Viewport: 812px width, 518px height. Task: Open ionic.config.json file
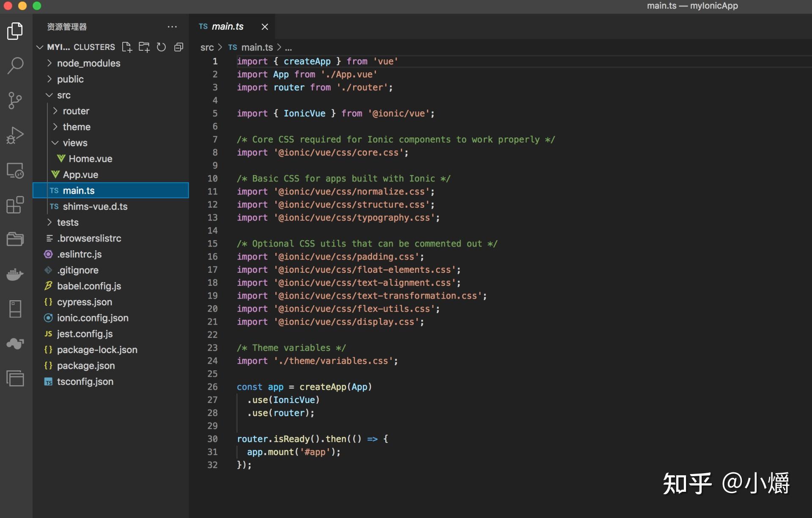tap(111, 318)
